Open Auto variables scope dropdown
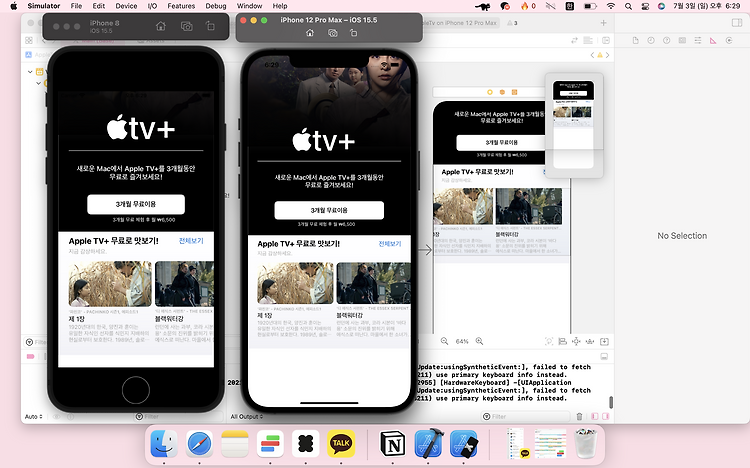This screenshot has width=750, height=468. [33, 416]
